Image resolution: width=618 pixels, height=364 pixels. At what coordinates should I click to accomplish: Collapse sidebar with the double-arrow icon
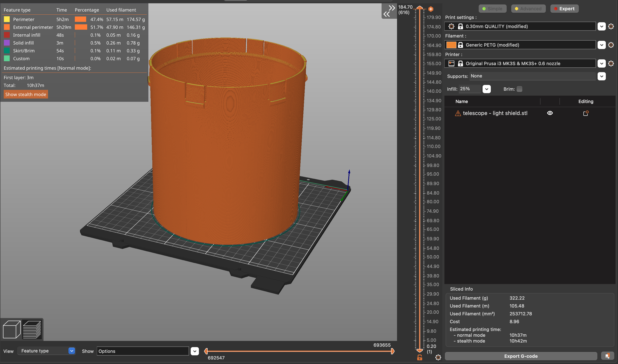(x=389, y=11)
